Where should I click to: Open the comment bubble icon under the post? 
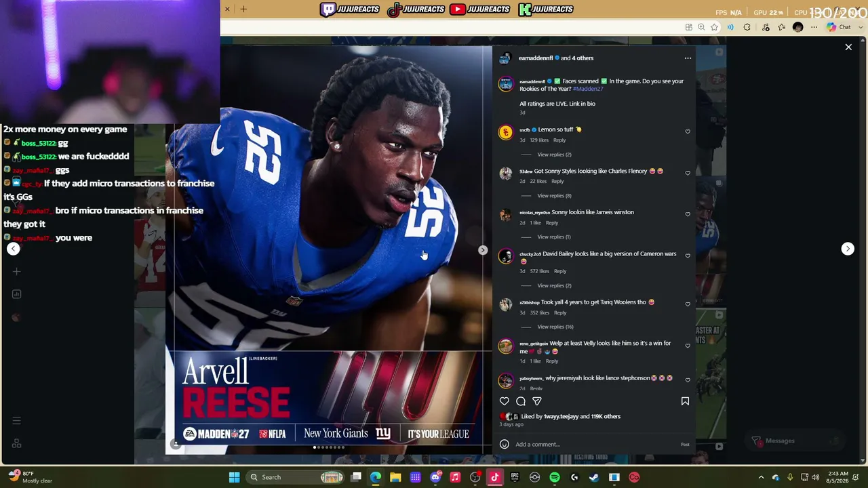521,401
